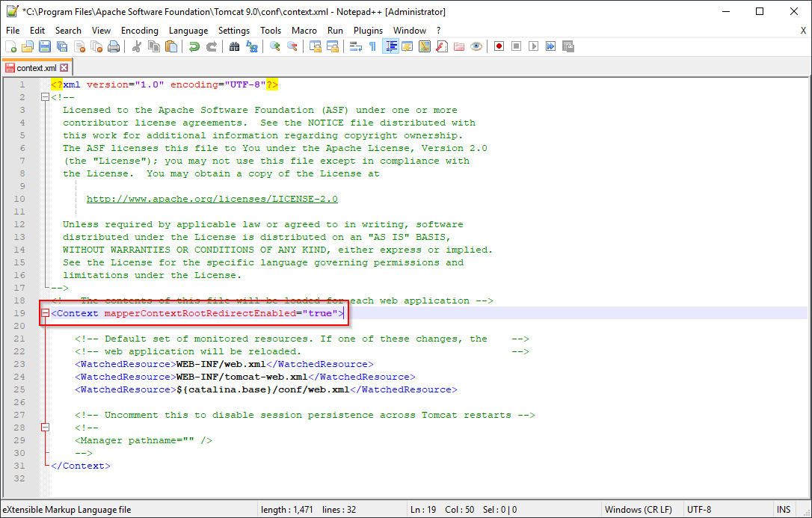Screen dimensions: 812x518
Task: Click the Print icon in toolbar
Action: point(114,46)
